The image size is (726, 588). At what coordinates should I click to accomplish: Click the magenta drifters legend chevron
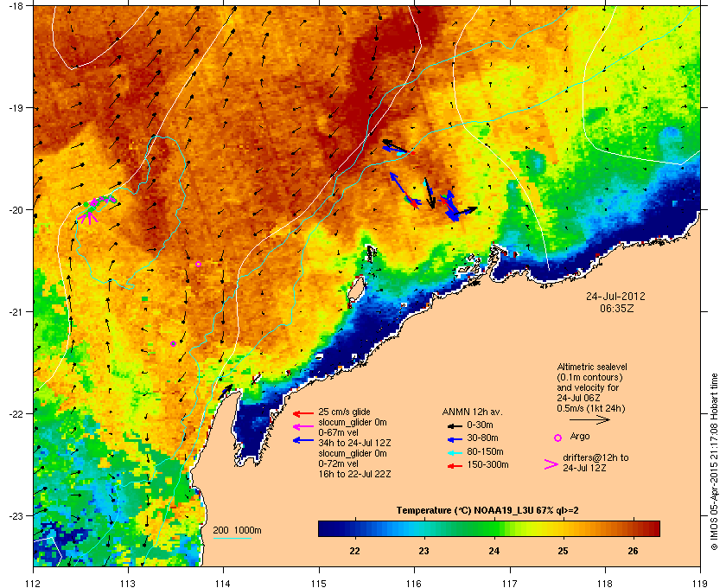coord(551,464)
